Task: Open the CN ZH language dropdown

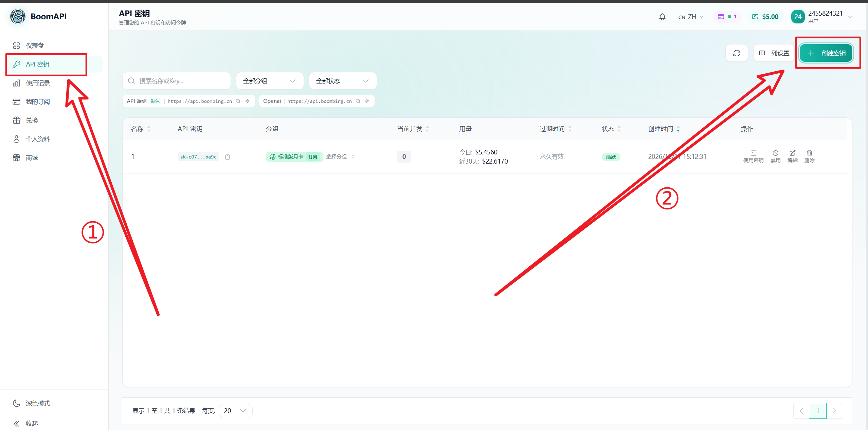Action: coord(691,17)
